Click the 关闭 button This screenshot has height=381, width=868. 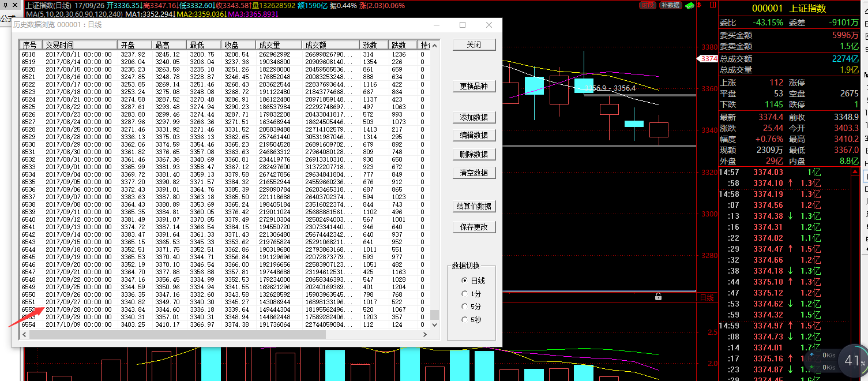[474, 45]
